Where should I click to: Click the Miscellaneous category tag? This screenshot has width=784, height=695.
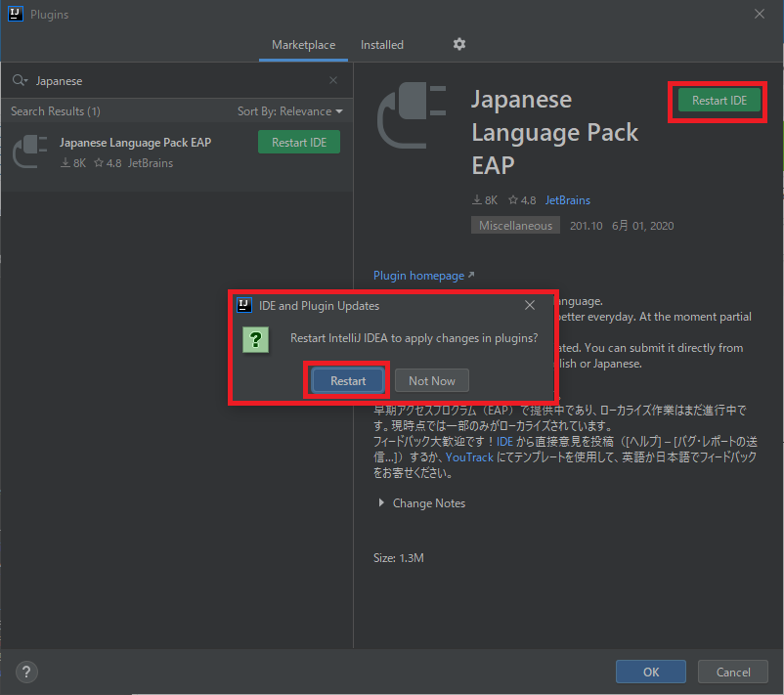point(515,226)
